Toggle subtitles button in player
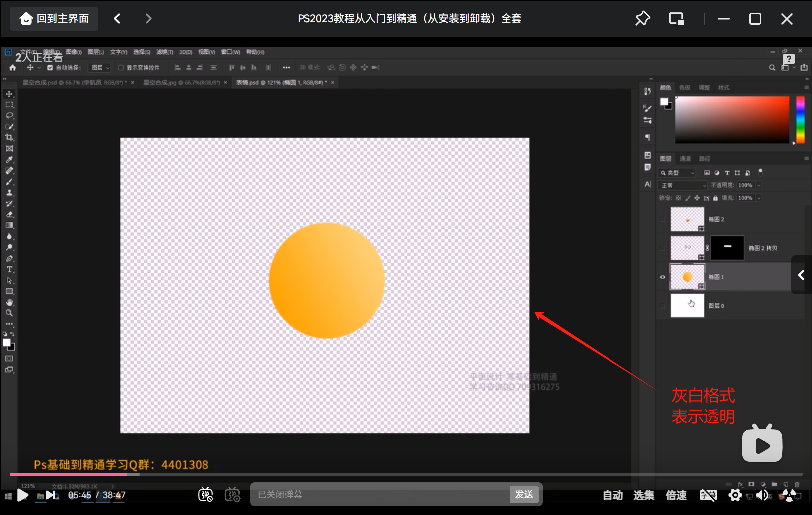 coord(708,495)
